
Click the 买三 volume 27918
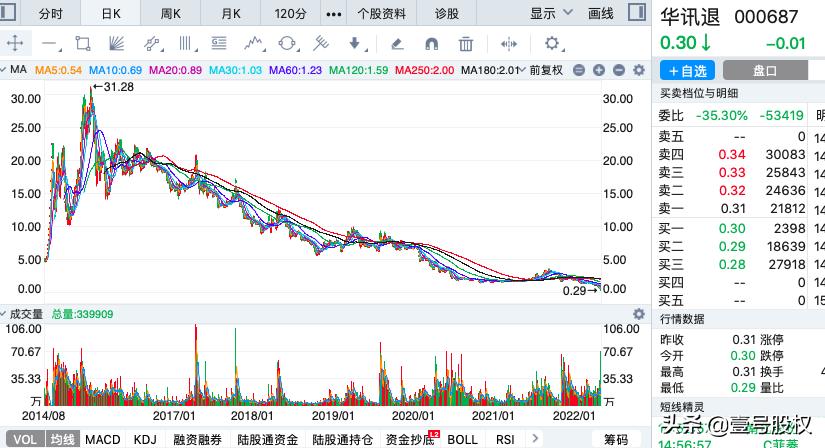point(787,264)
